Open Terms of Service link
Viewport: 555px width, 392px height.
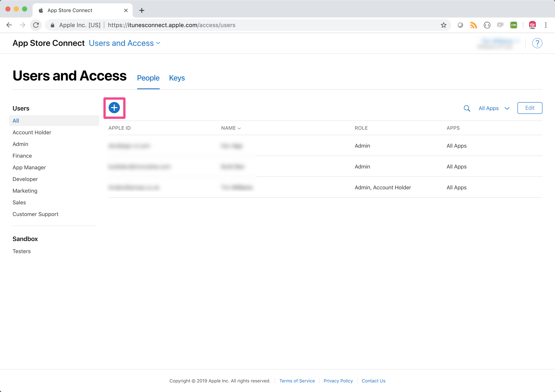[x=297, y=381]
